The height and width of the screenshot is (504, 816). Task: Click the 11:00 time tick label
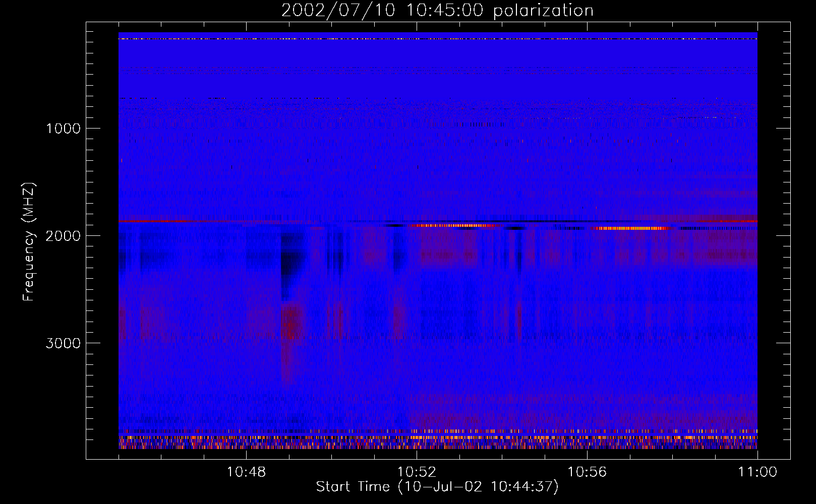757,472
